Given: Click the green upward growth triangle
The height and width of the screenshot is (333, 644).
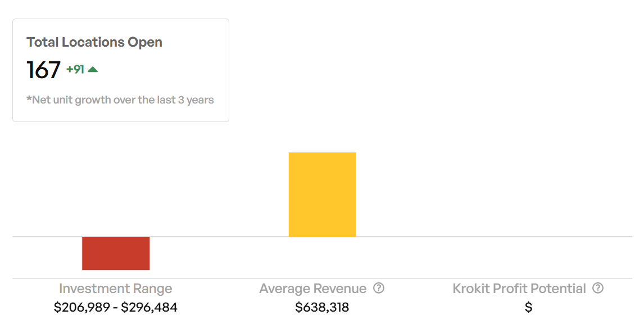Looking at the screenshot, I should pos(93,70).
